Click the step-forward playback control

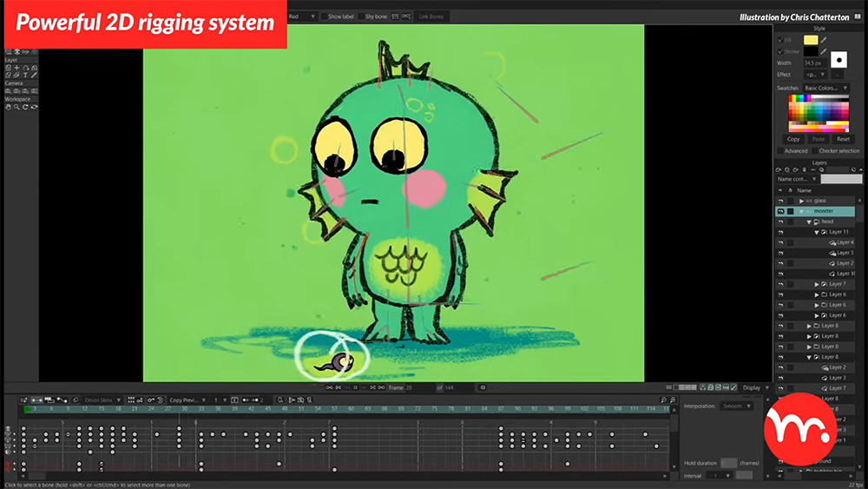(372, 387)
